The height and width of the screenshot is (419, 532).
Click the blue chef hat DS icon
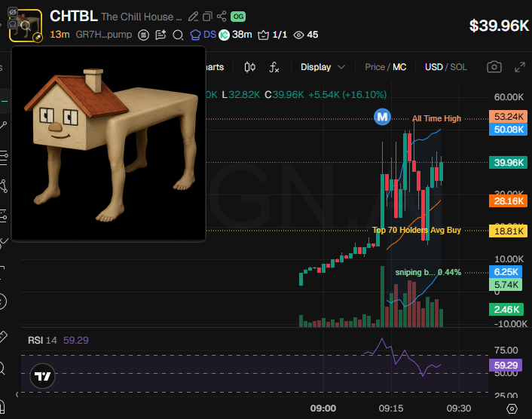pos(195,35)
